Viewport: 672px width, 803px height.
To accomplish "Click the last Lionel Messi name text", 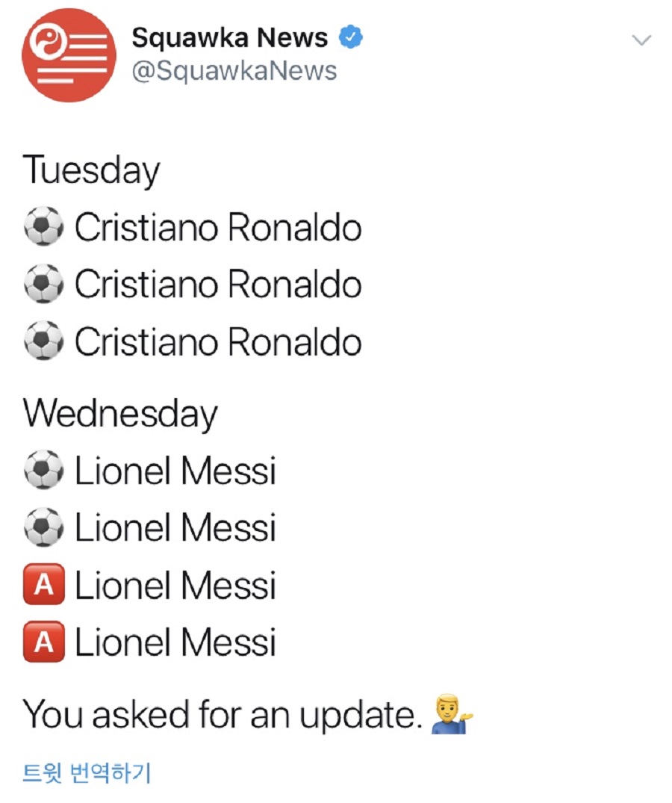I will [x=175, y=642].
